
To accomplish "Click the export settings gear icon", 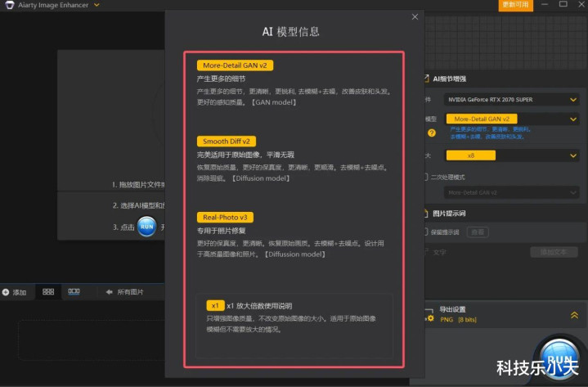I will tap(429, 318).
